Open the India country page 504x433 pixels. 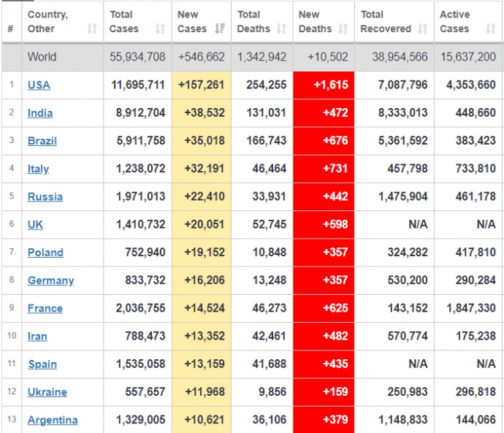(40, 113)
